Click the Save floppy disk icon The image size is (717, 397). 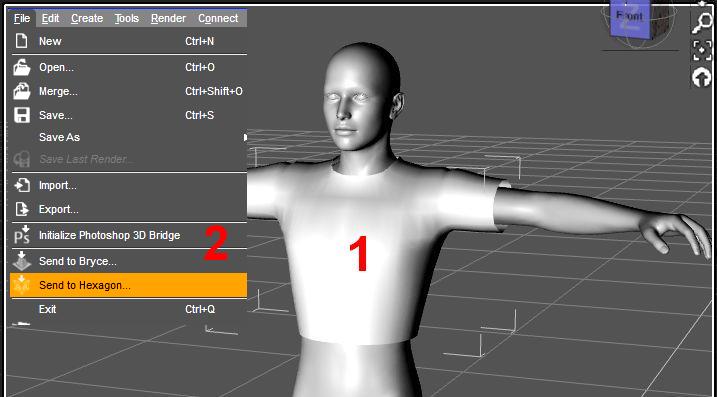point(21,115)
